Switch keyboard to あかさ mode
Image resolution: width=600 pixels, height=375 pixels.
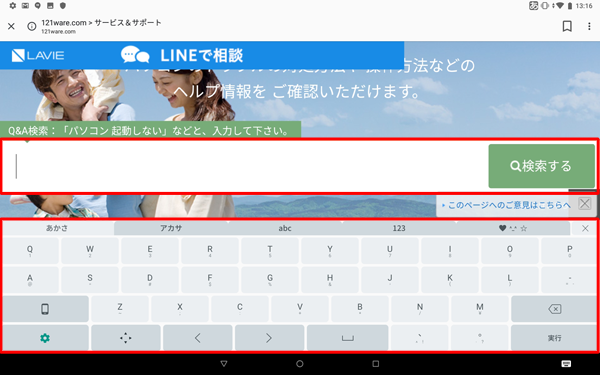click(57, 228)
